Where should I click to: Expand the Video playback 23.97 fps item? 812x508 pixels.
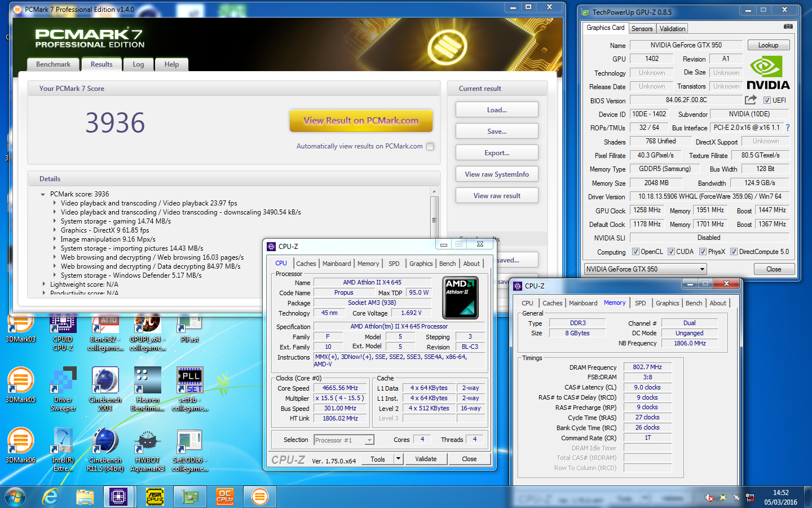(x=55, y=203)
